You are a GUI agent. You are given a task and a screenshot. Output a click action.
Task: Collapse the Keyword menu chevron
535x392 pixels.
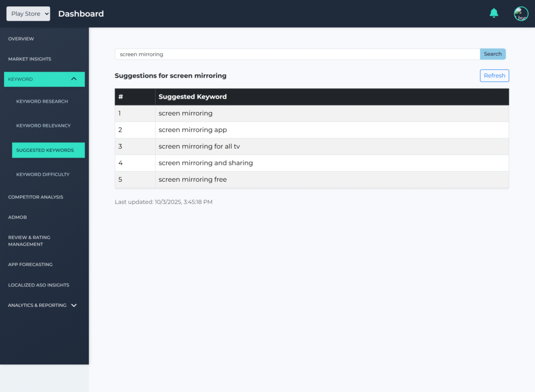(x=74, y=79)
